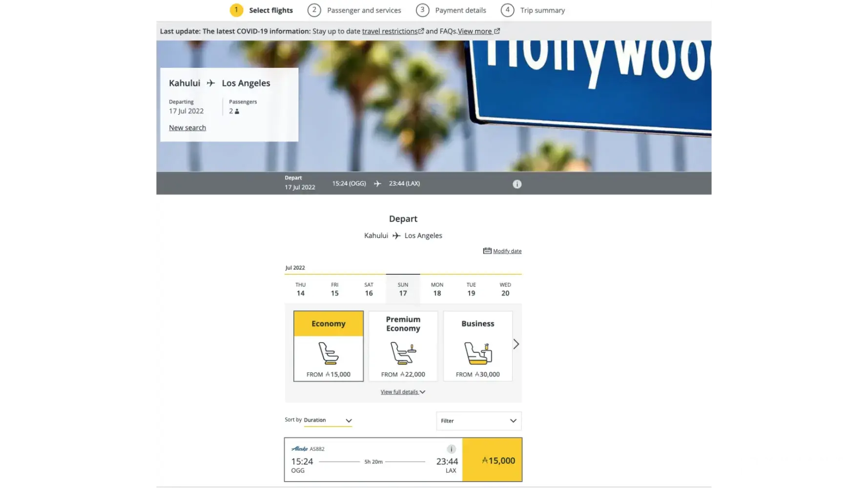Click the Business class seat icon
Screen dimensions: 868x488
[478, 353]
